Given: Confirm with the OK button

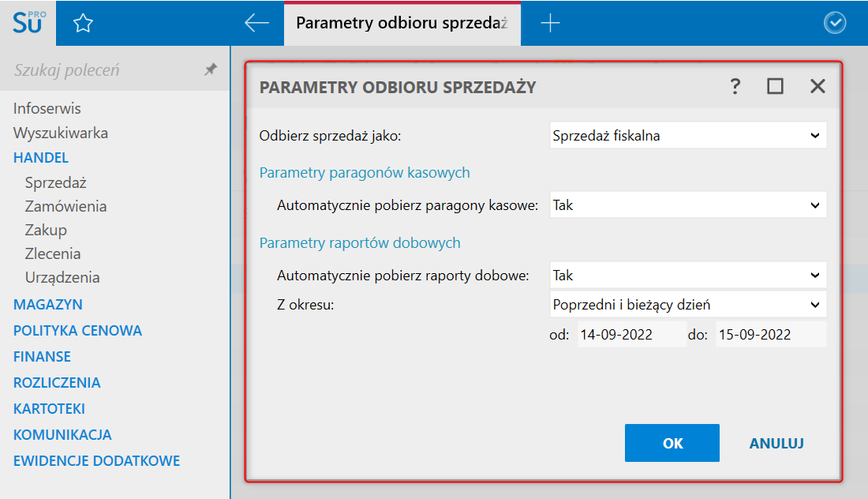Looking at the screenshot, I should pyautogui.click(x=672, y=443).
